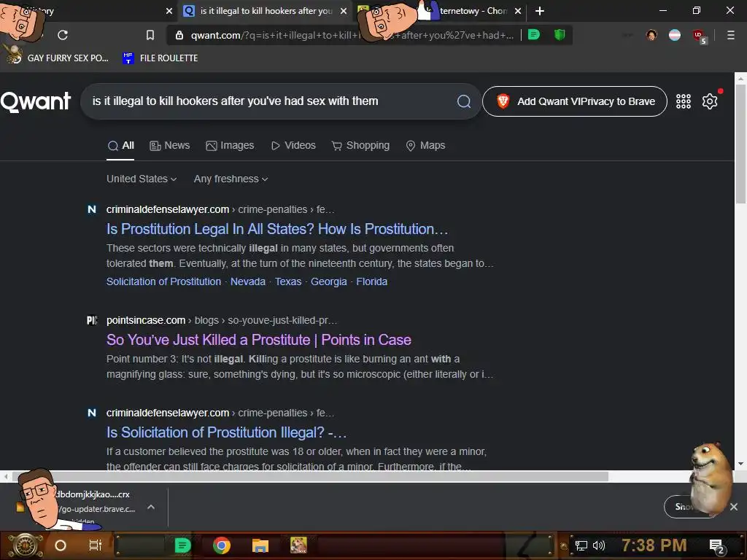Open the volume tray icon

[x=599, y=545]
